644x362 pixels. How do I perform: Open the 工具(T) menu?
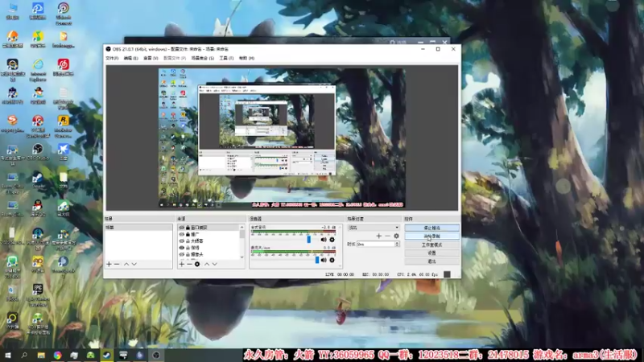pyautogui.click(x=226, y=58)
